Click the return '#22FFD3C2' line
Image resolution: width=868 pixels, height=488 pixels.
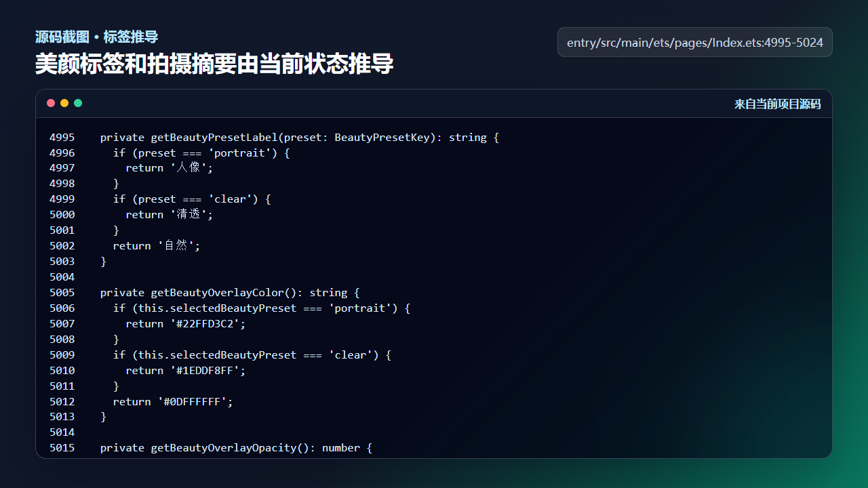[x=186, y=324]
